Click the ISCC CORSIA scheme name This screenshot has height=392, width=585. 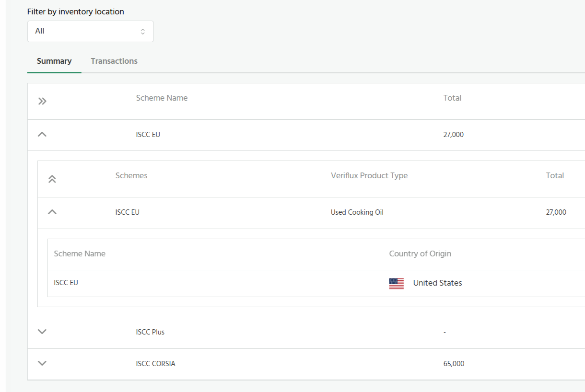pyautogui.click(x=156, y=364)
